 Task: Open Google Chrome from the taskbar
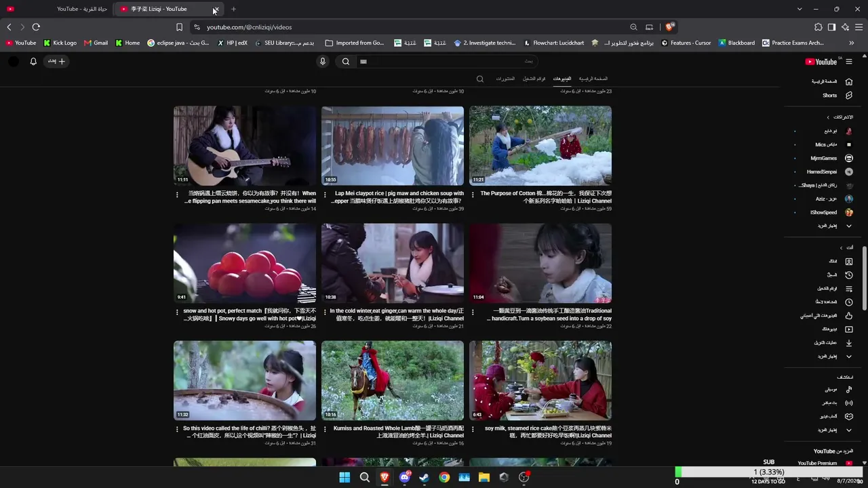point(444,477)
